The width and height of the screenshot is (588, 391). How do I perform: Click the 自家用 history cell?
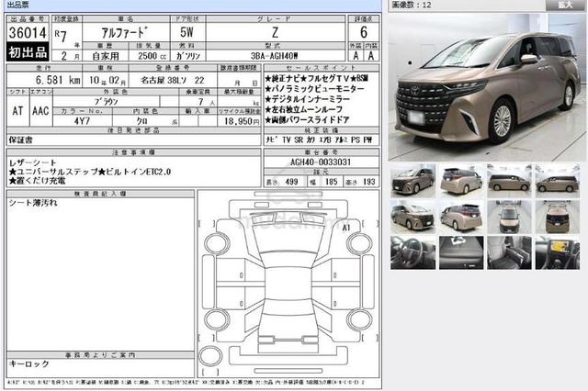(x=106, y=56)
